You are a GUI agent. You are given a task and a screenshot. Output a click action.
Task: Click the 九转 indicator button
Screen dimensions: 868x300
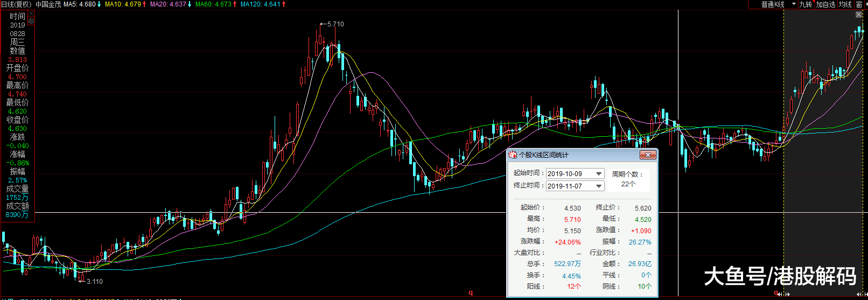tap(806, 4)
